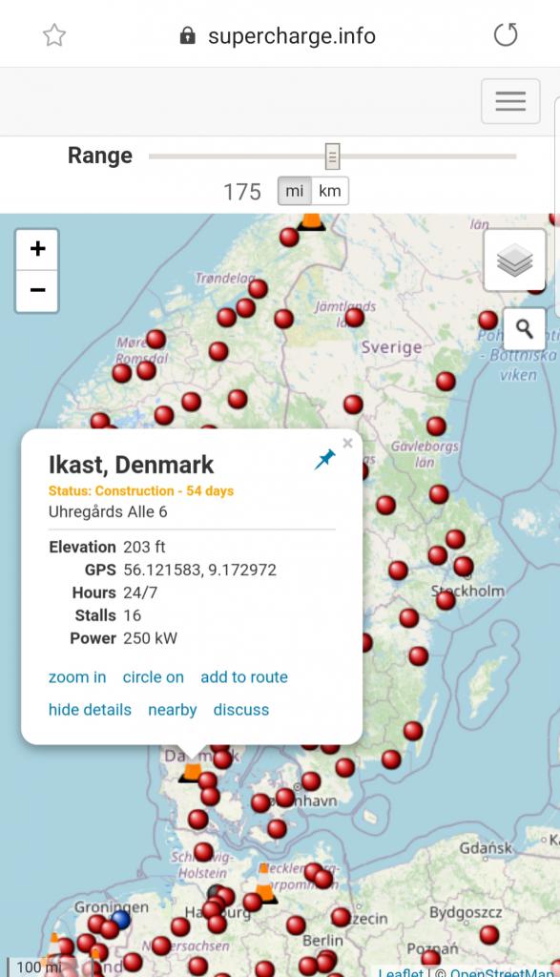Screen dimensions: 560x977
Task: Reload the page with refresh icon
Action: tap(506, 35)
